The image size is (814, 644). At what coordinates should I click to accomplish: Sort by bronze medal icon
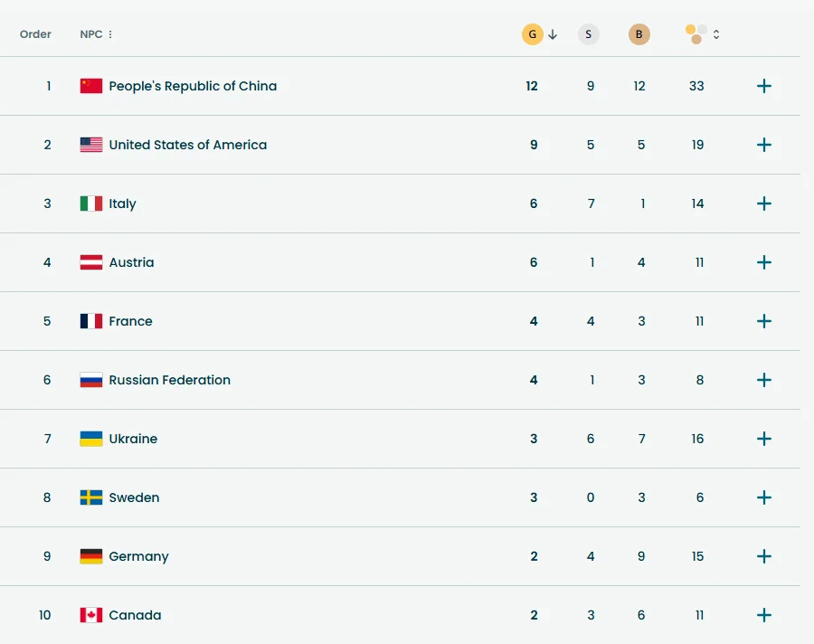pyautogui.click(x=639, y=34)
